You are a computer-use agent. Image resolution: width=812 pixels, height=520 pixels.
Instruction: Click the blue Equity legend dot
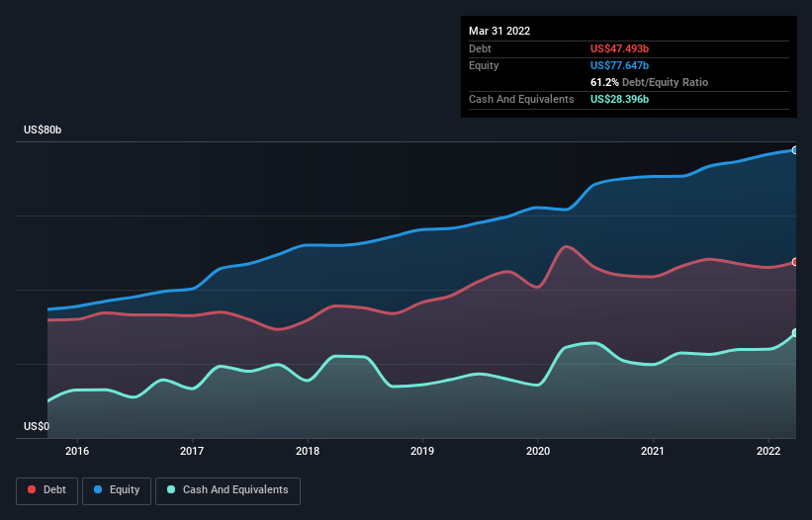click(98, 489)
